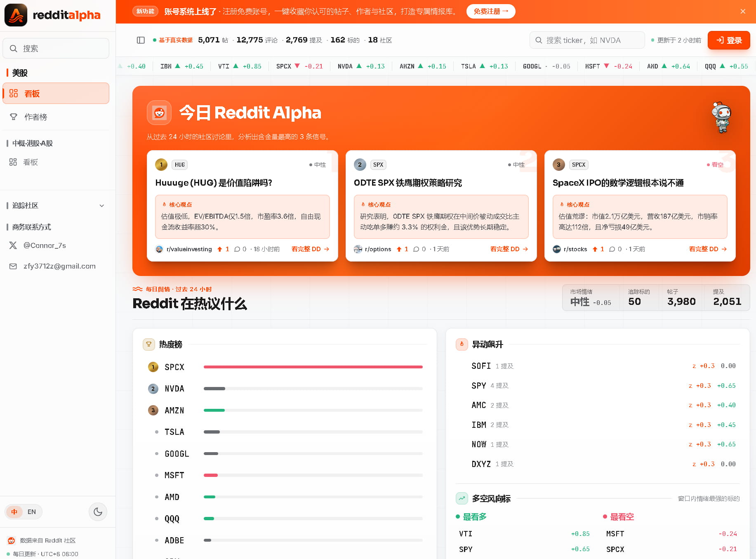Click the flame icon next to 异动飙升
This screenshot has width=756, height=559.
tap(462, 344)
